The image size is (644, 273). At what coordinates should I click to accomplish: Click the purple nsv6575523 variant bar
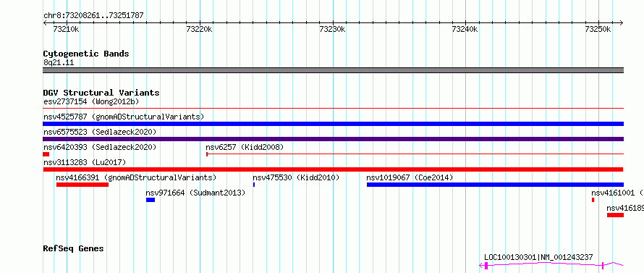(x=333, y=139)
